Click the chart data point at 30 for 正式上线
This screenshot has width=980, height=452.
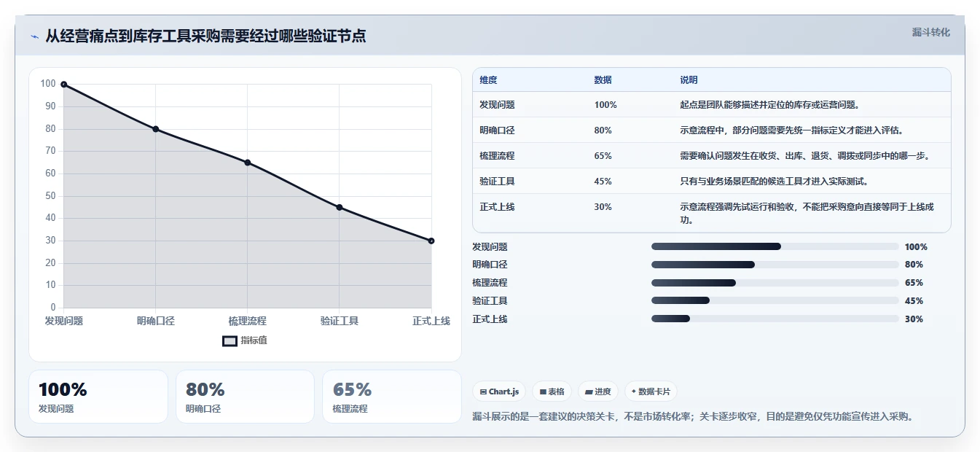pos(431,241)
